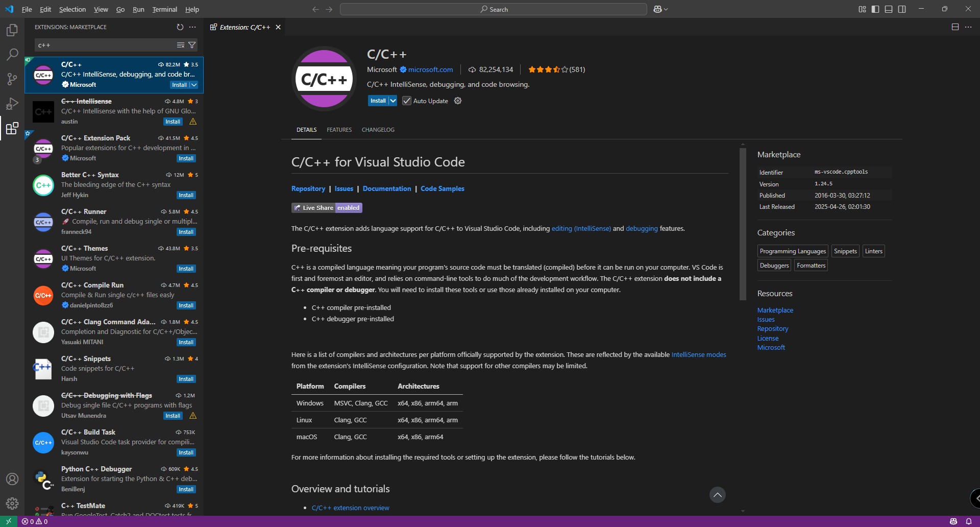Viewport: 980px width, 527px height.
Task: Click warning icon on Debugging with Flags extension
Action: pos(193,416)
